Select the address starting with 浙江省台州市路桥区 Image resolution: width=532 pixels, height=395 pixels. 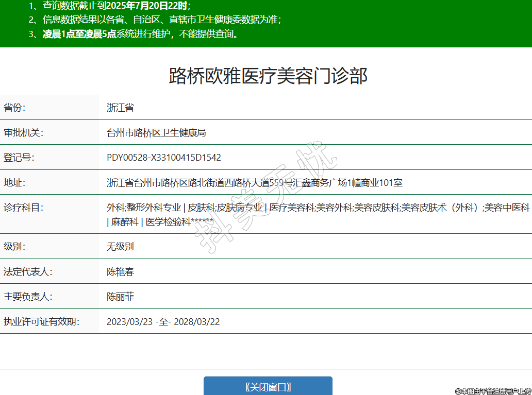tap(255, 182)
